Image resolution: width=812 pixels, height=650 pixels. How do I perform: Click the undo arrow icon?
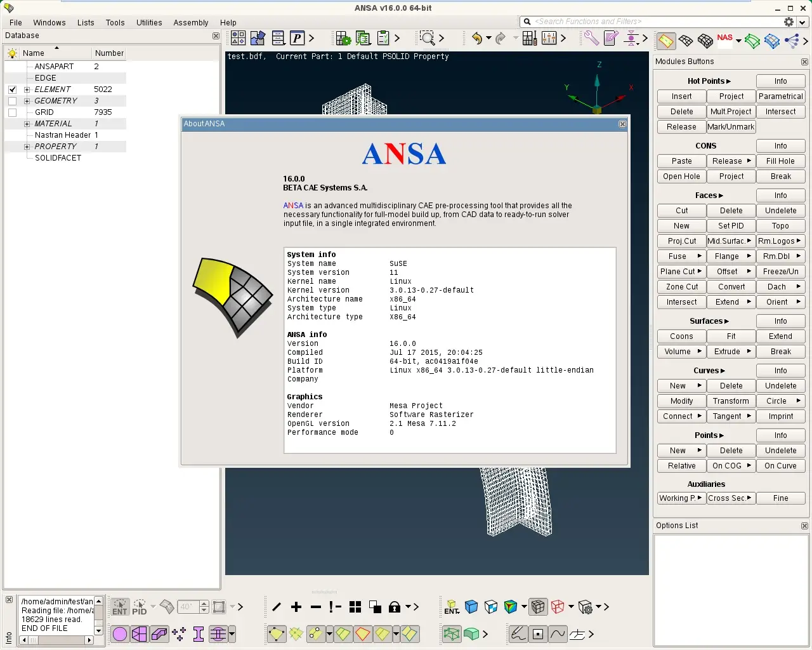click(x=477, y=39)
